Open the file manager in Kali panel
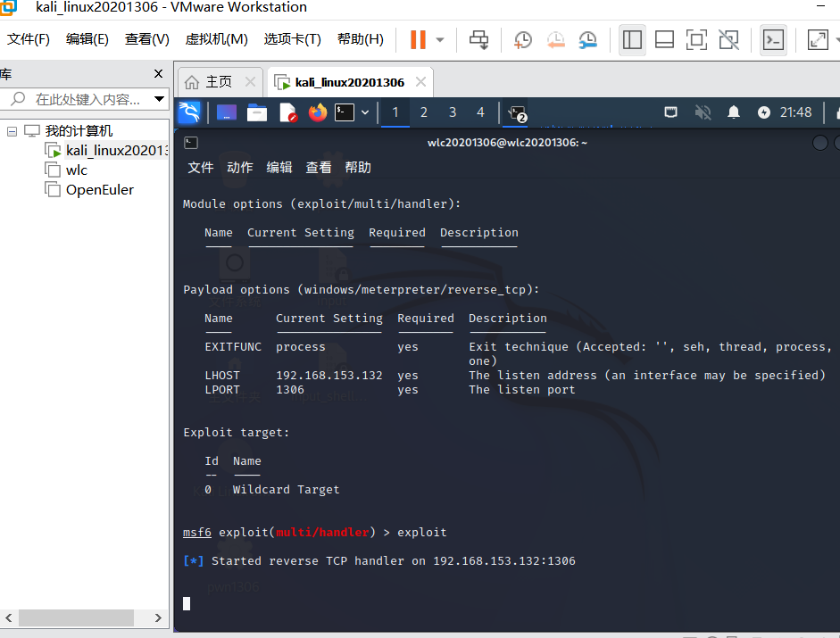This screenshot has width=840, height=638. (x=256, y=112)
